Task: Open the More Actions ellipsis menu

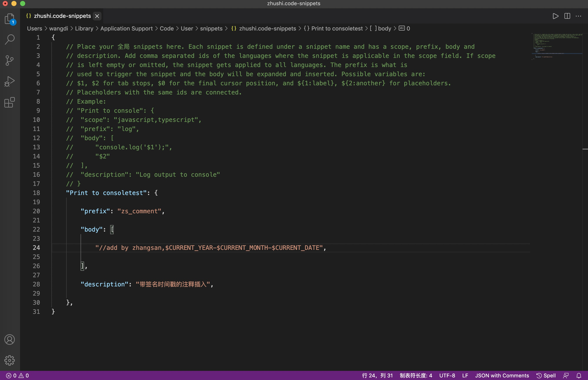Action: (x=578, y=16)
